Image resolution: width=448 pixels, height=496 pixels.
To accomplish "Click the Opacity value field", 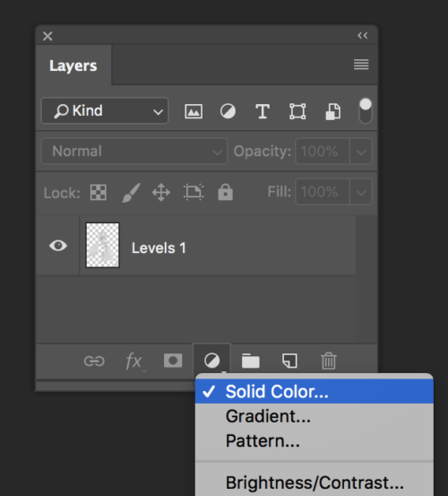I will click(323, 151).
